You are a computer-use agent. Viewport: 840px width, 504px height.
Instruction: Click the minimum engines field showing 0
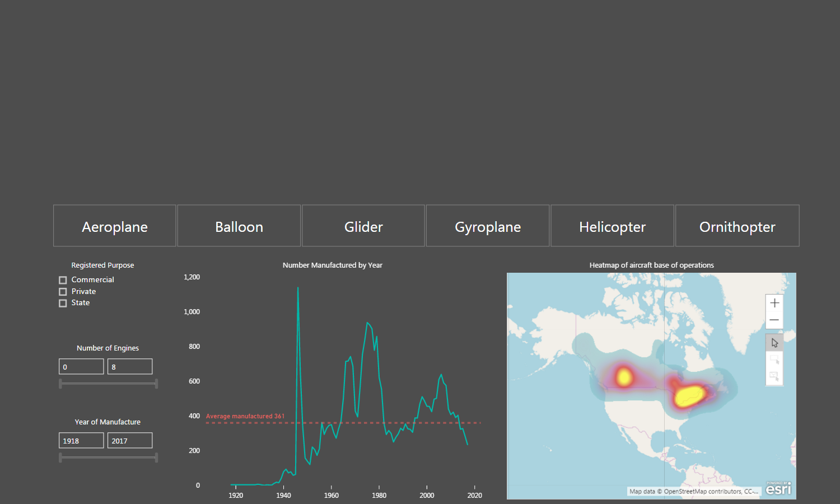coord(81,367)
